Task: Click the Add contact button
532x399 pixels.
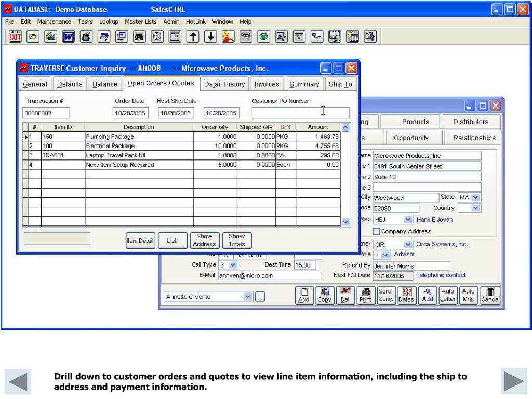Action: [303, 295]
